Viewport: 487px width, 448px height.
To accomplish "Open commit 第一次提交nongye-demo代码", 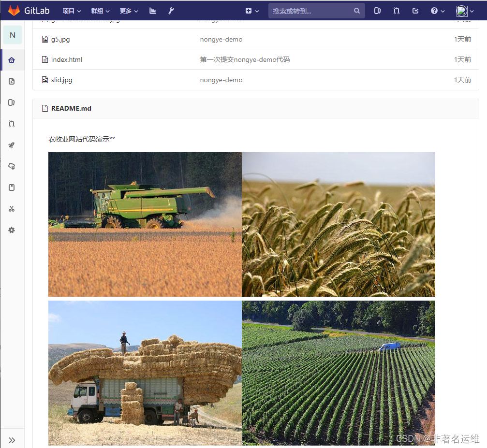I will pos(245,59).
